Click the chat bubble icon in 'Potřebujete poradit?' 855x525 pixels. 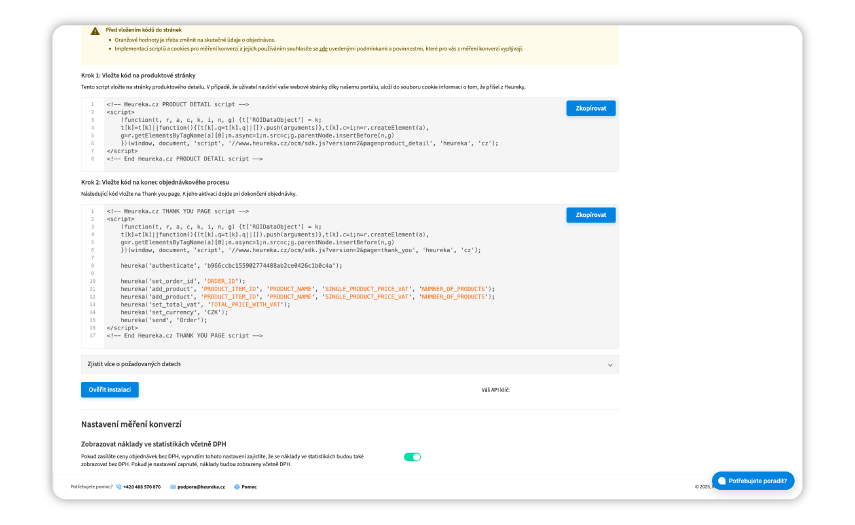click(721, 481)
